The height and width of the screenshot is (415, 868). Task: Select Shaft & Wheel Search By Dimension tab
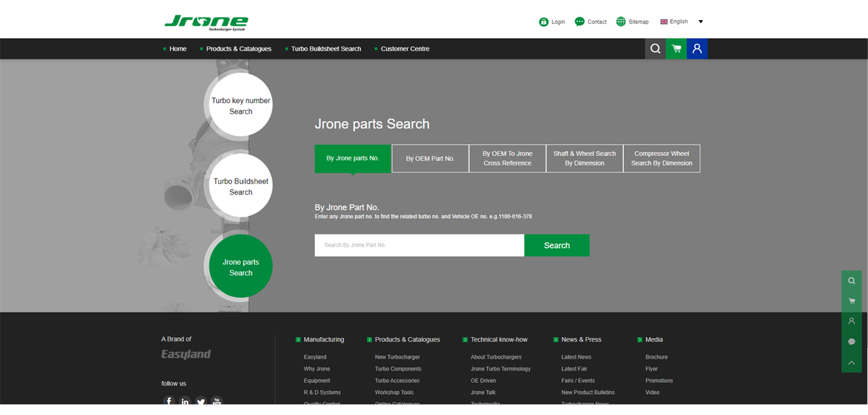click(584, 158)
